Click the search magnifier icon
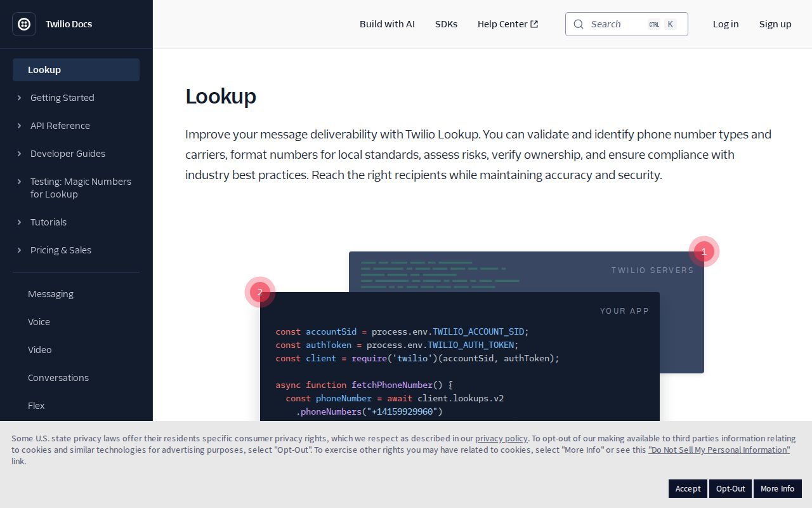This screenshot has height=508, width=812. click(579, 24)
